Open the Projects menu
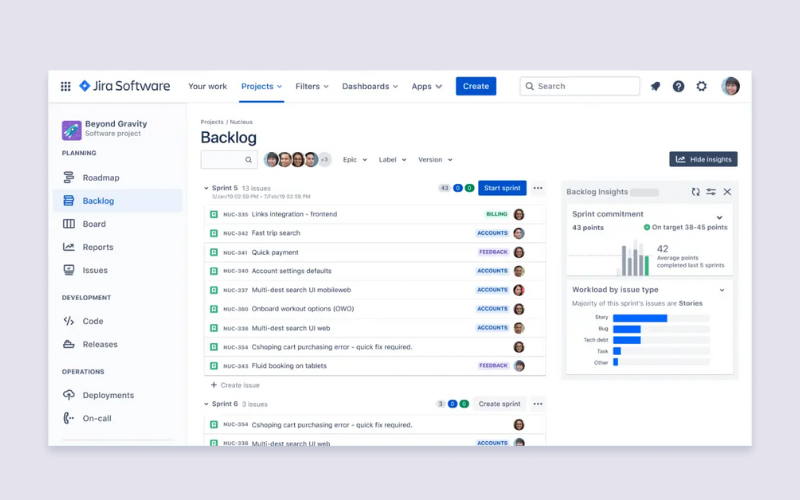This screenshot has width=800, height=500. (261, 86)
